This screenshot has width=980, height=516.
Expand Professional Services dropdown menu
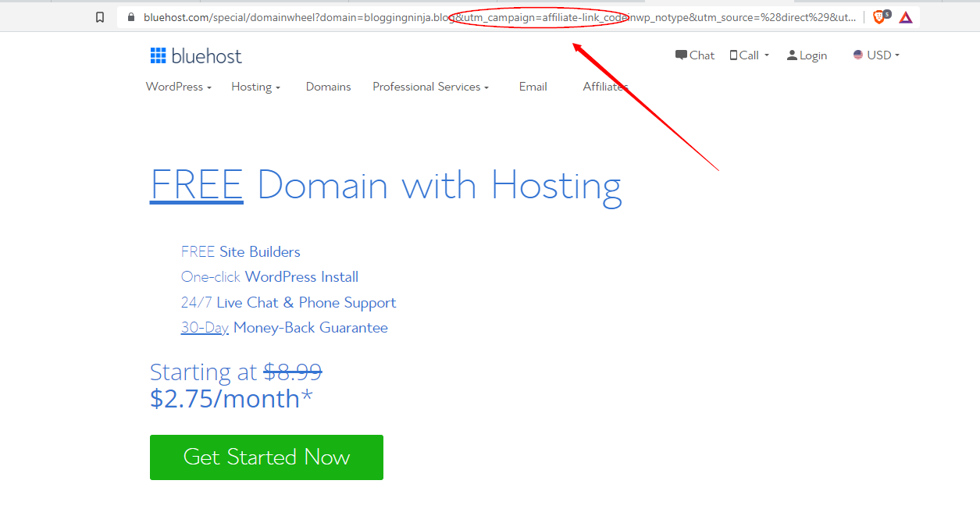point(430,87)
